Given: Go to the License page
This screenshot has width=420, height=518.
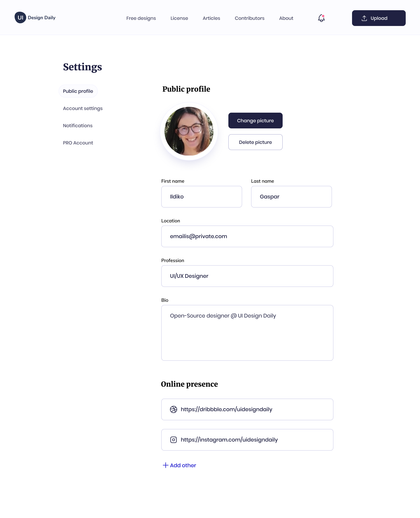Looking at the screenshot, I should pyautogui.click(x=179, y=18).
